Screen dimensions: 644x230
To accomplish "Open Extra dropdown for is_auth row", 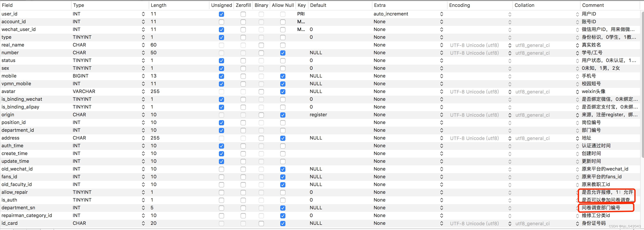I will click(x=442, y=200).
